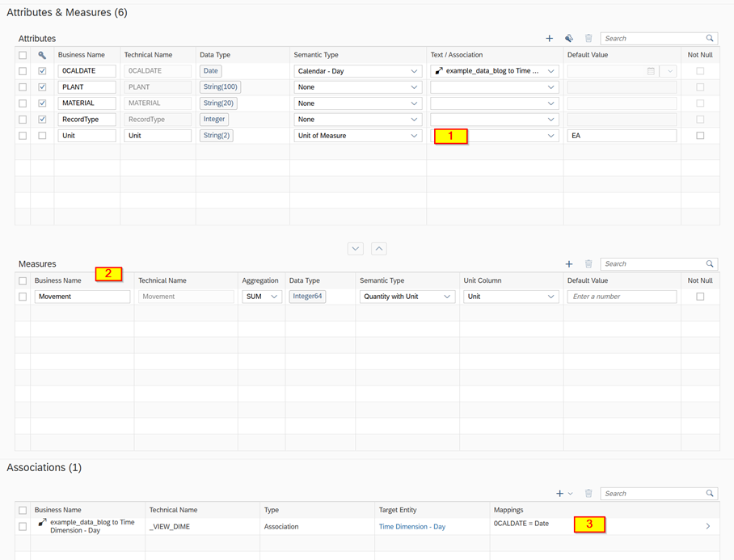This screenshot has height=560, width=734.
Task: Add a new attribute with plus icon
Action: [549, 38]
